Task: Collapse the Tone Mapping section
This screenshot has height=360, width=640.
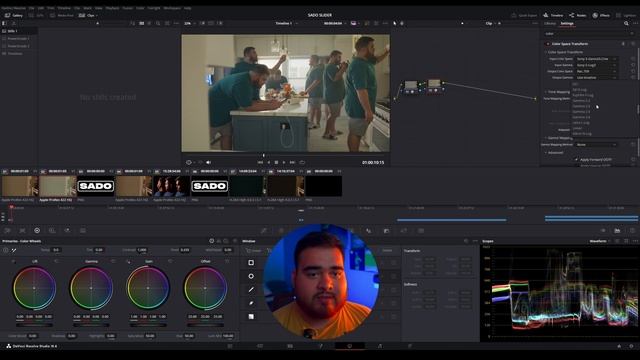Action: [546, 92]
